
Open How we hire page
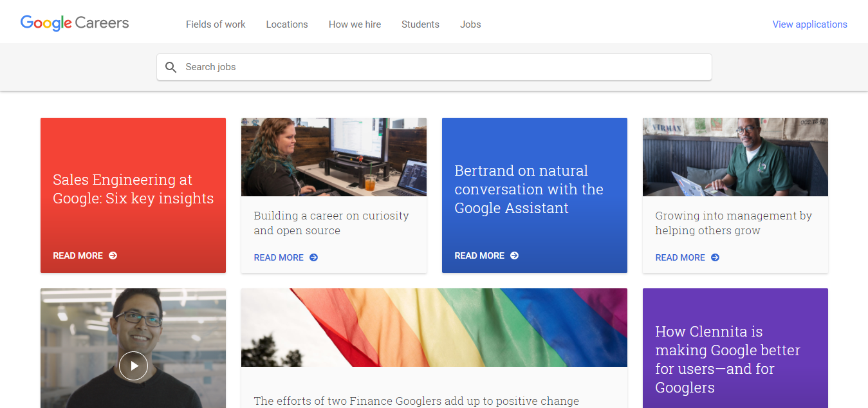(355, 24)
